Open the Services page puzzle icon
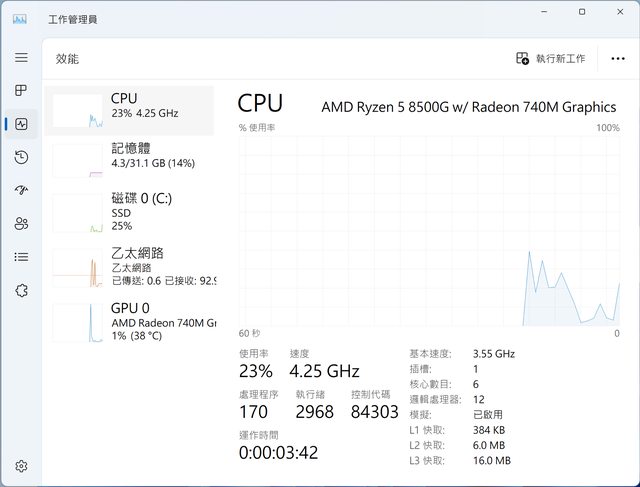 coord(21,289)
